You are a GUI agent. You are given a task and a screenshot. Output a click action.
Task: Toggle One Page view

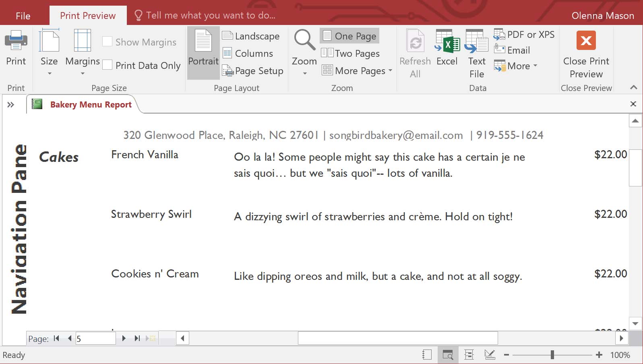(x=349, y=36)
